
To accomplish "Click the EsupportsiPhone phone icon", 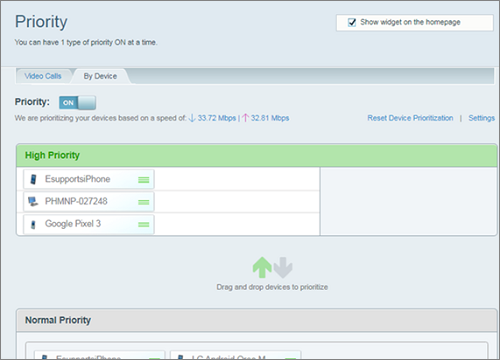I will 33,179.
